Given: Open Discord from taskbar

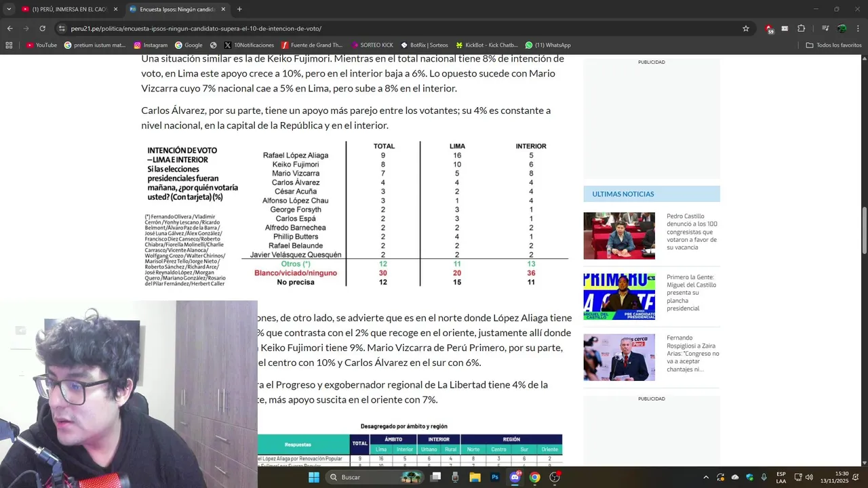Looking at the screenshot, I should pos(515,477).
